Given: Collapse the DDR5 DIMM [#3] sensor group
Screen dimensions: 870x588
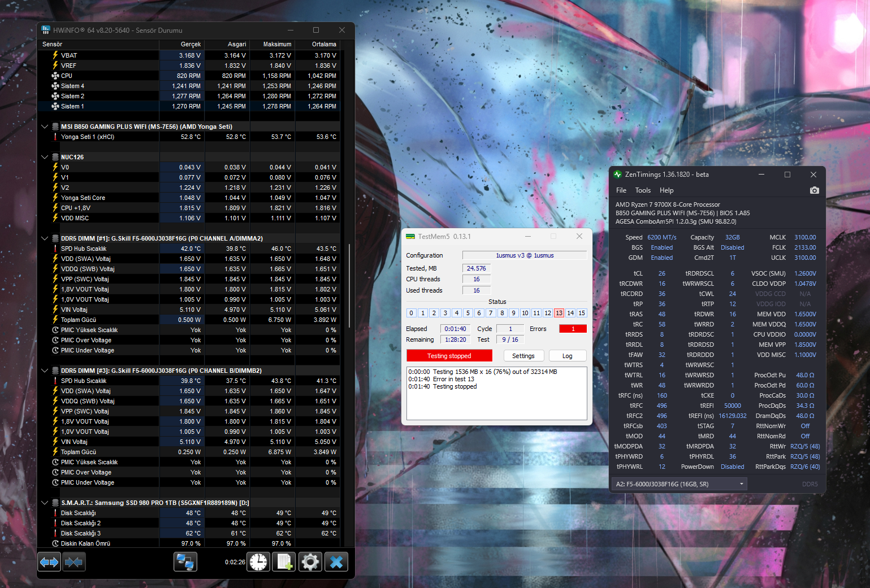Looking at the screenshot, I should coord(45,371).
